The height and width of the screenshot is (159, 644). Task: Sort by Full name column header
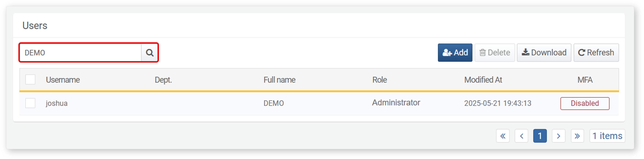coord(279,80)
